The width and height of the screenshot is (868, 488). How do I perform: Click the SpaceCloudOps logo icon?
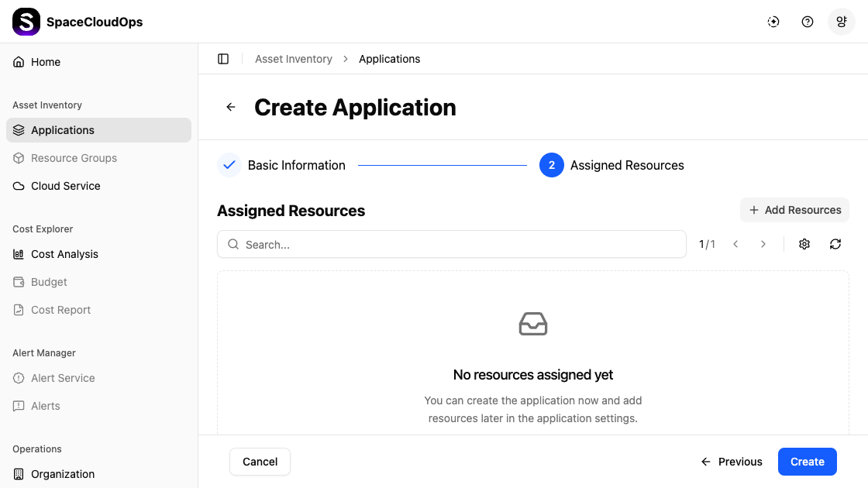click(x=26, y=22)
